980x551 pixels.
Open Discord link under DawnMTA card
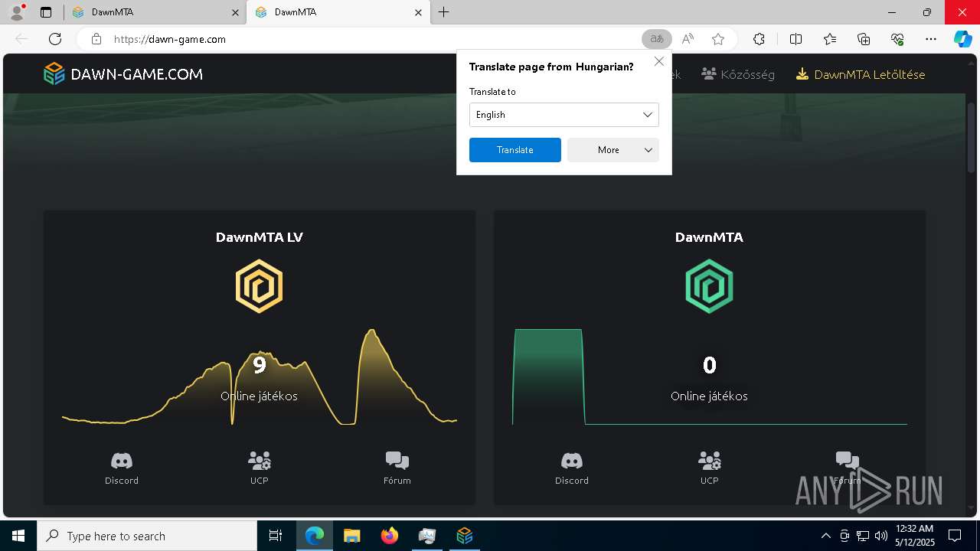(572, 468)
